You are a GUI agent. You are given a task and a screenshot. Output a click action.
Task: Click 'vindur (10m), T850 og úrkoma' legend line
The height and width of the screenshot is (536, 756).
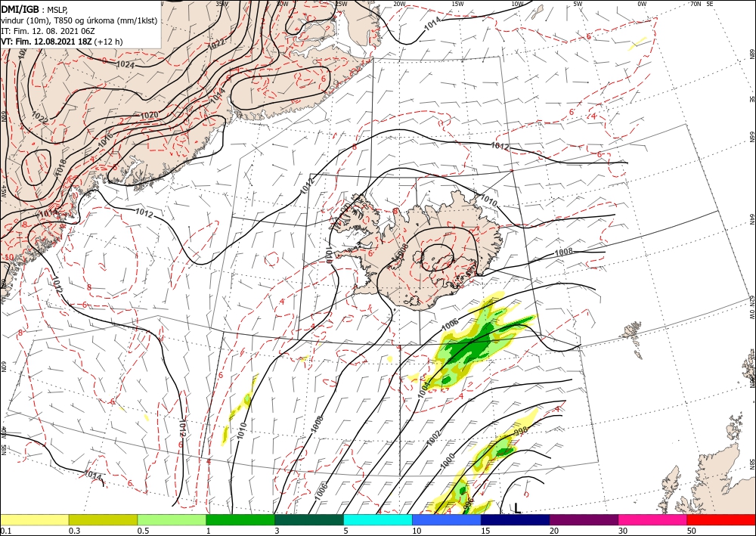click(79, 20)
